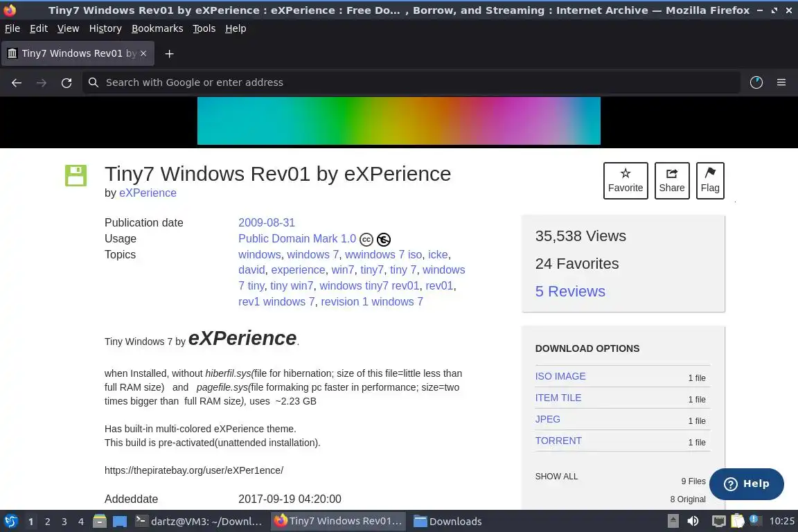The width and height of the screenshot is (798, 532).
Task: Open the file manager icon in taskbar
Action: point(100,522)
